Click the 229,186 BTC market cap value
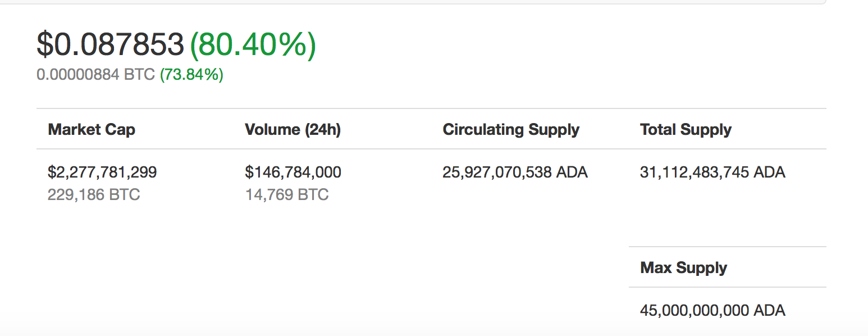This screenshot has width=868, height=336. [x=94, y=195]
